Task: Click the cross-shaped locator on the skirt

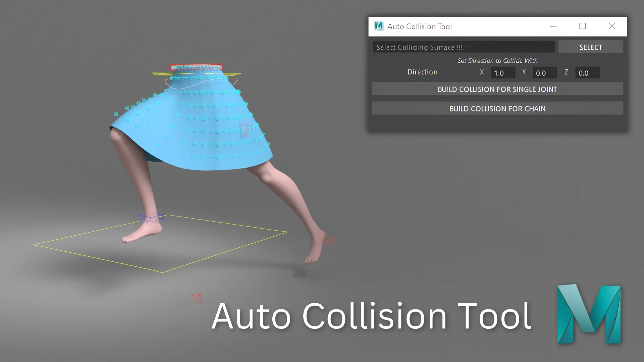Action: coord(245,127)
